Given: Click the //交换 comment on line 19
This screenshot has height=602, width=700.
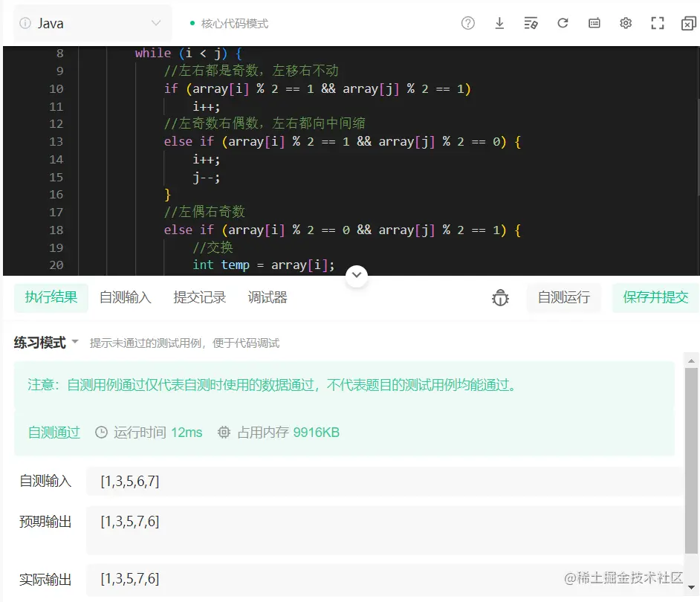Looking at the screenshot, I should pyautogui.click(x=213, y=247).
